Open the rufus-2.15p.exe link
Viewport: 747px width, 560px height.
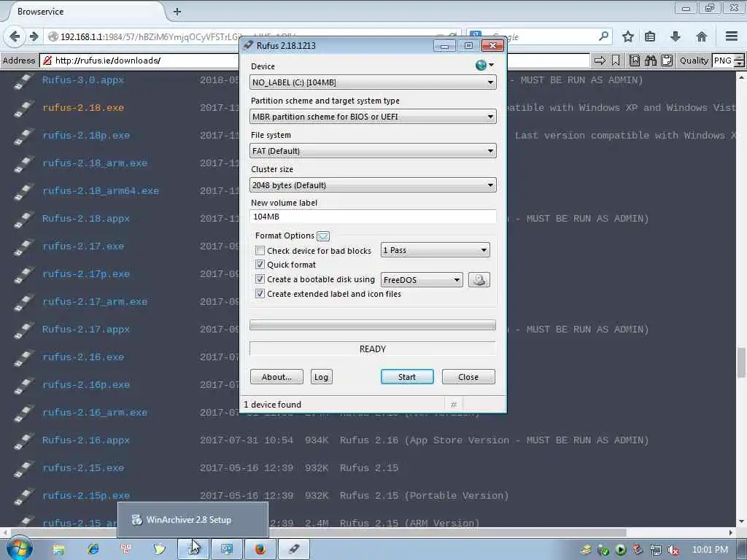pyautogui.click(x=86, y=496)
